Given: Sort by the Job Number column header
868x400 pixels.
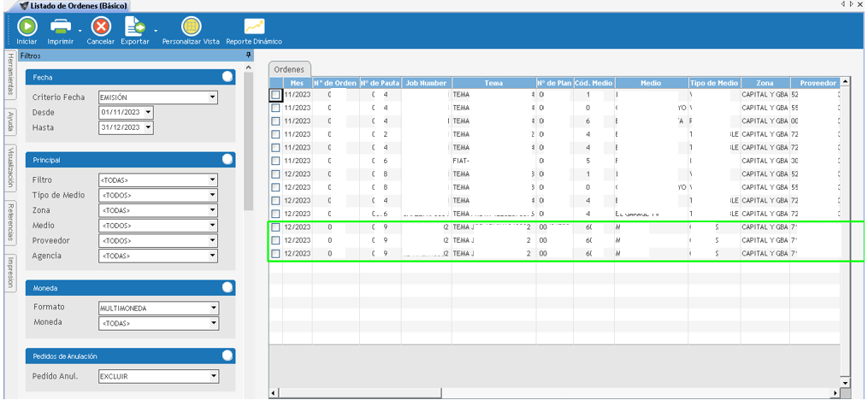Looking at the screenshot, I should click(426, 83).
